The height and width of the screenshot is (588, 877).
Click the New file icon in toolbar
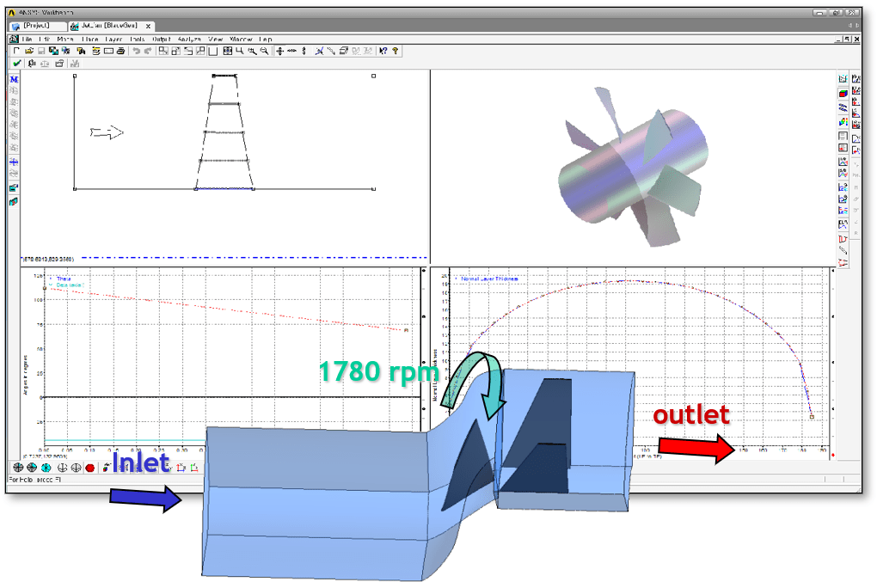[x=15, y=52]
